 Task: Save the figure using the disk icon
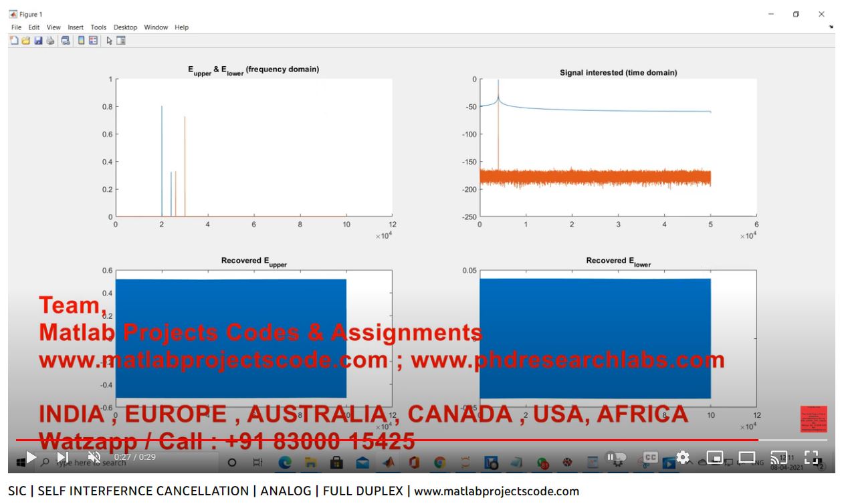click(x=38, y=41)
